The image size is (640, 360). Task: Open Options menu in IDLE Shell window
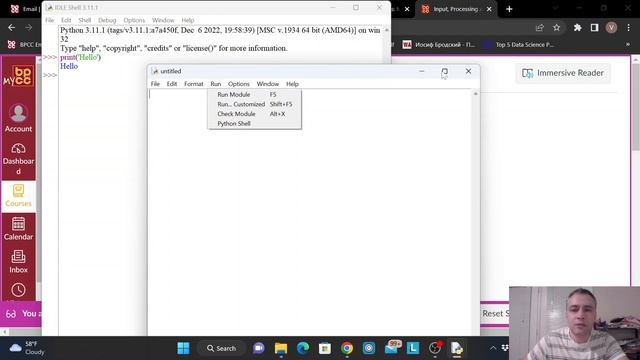click(x=134, y=20)
